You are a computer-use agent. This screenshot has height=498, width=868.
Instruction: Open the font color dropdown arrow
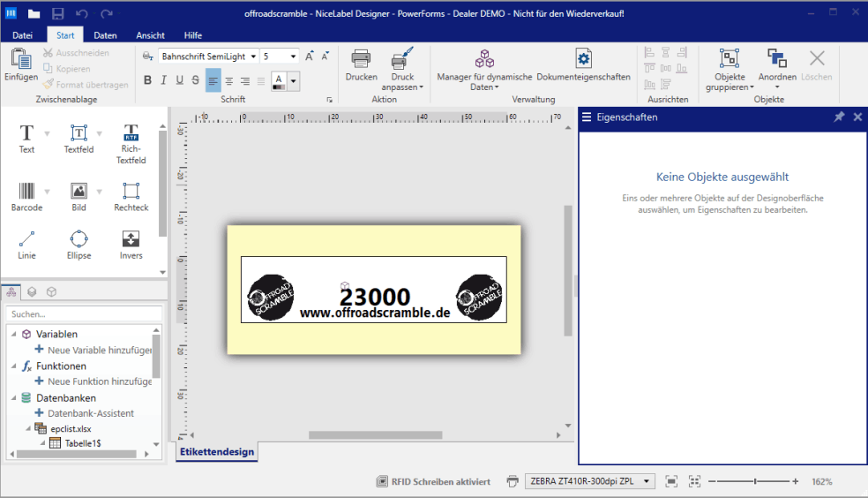point(294,81)
